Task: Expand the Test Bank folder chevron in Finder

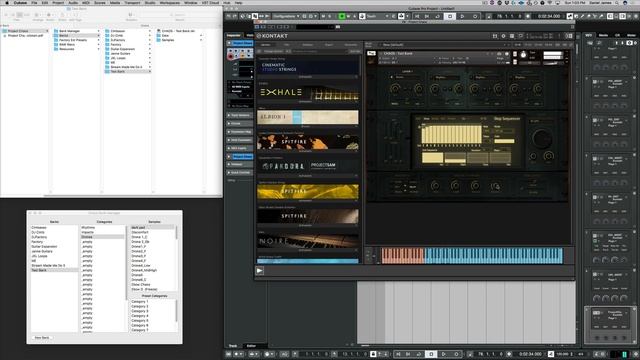Action: [x=149, y=71]
